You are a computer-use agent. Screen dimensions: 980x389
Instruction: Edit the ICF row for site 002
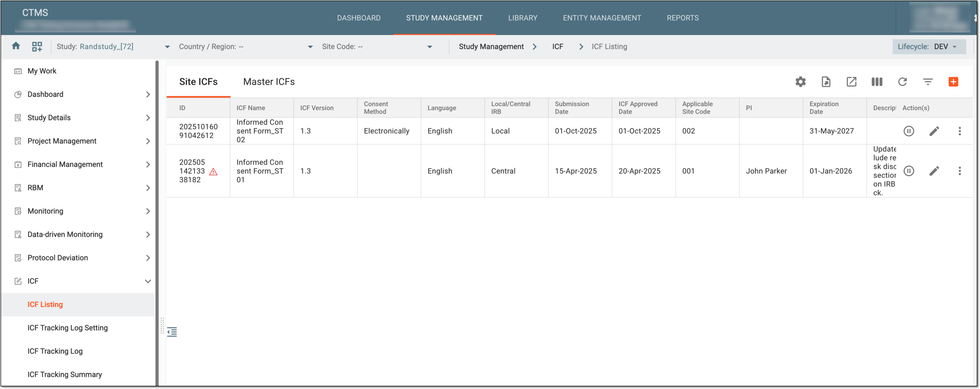point(934,131)
